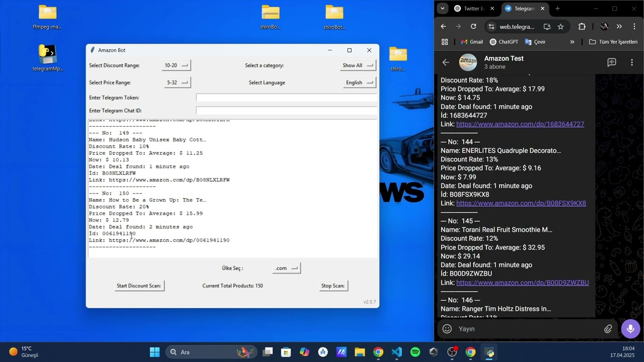Open Chrome tab search dropdown arrow
Viewport: 644px width, 362px height.
point(442,9)
